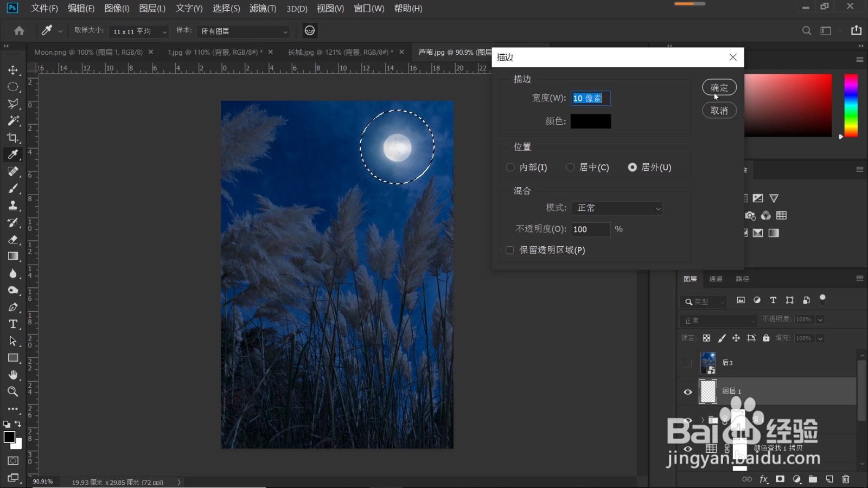868x488 pixels.
Task: Select the Eyedropper tool in the toolbar
Action: click(13, 155)
